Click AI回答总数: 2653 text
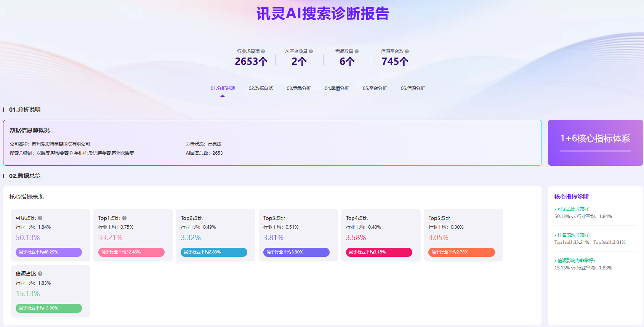This screenshot has height=327, width=644. coord(204,153)
